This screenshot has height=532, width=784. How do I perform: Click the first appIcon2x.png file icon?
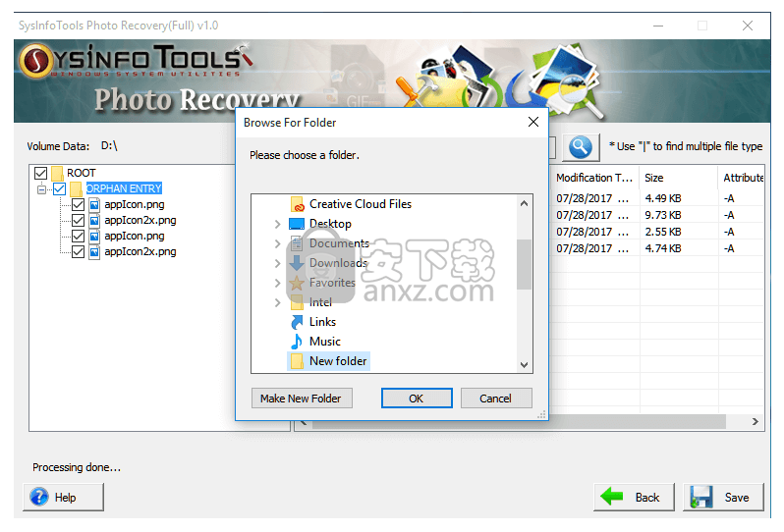[94, 220]
